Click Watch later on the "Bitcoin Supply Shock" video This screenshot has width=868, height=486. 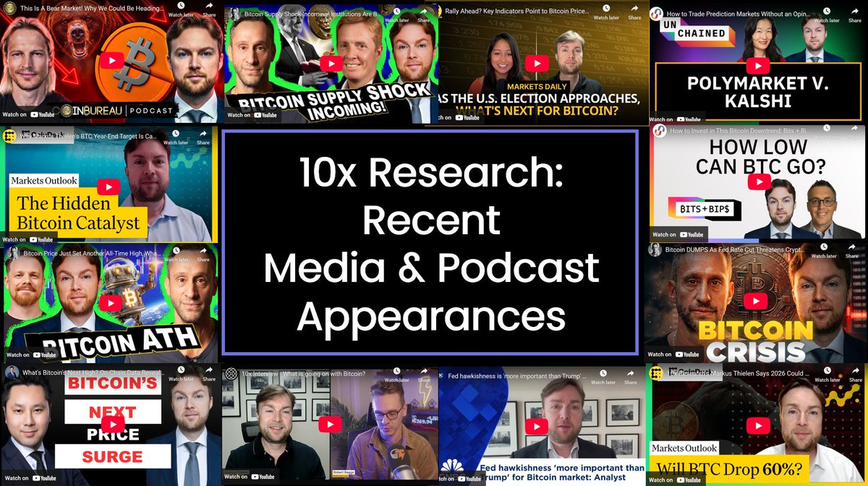(x=397, y=16)
